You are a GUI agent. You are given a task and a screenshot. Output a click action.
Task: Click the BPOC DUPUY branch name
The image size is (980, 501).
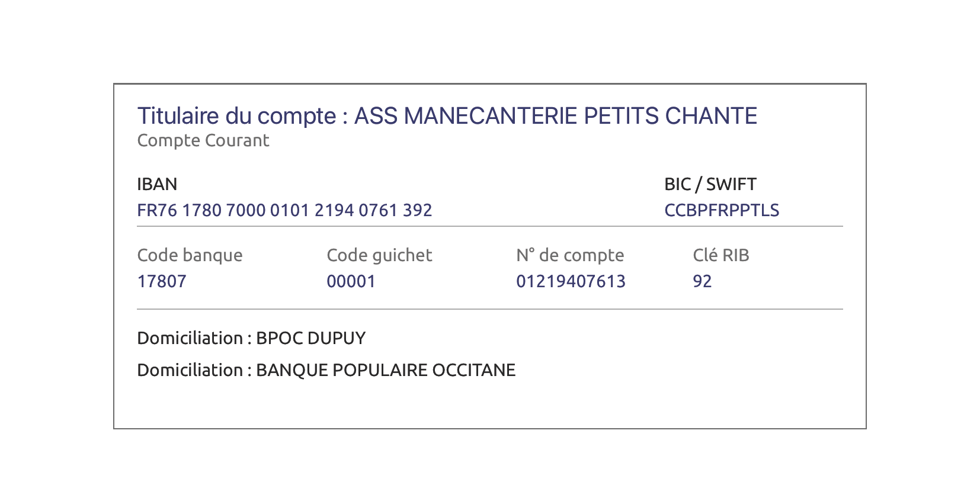click(x=311, y=338)
